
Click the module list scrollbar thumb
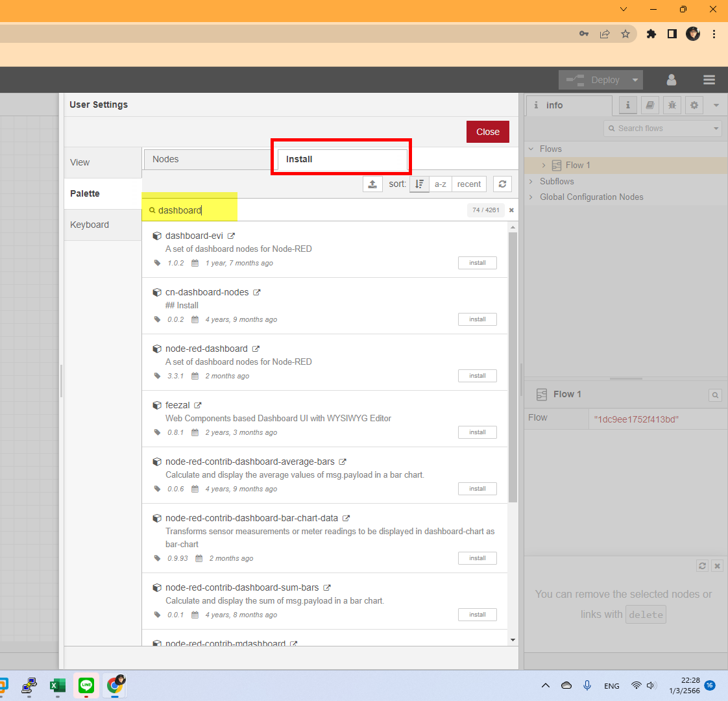click(x=513, y=367)
